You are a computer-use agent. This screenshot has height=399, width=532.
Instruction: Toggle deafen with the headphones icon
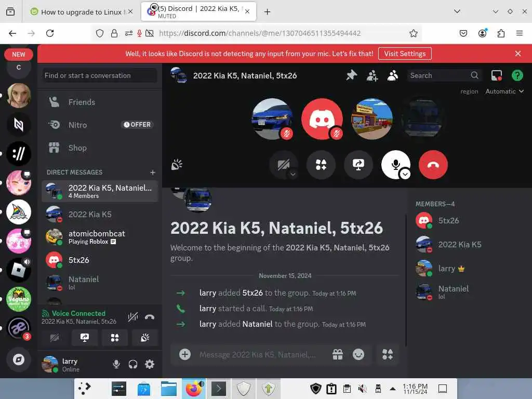pos(133,364)
